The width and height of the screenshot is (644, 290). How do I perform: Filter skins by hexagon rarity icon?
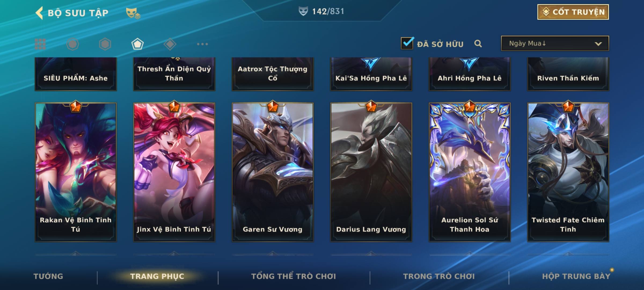click(105, 44)
